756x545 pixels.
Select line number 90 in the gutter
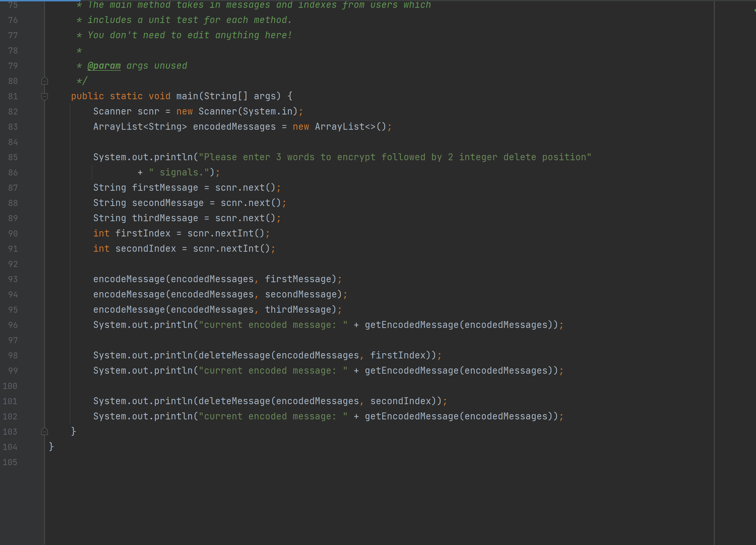coord(13,233)
